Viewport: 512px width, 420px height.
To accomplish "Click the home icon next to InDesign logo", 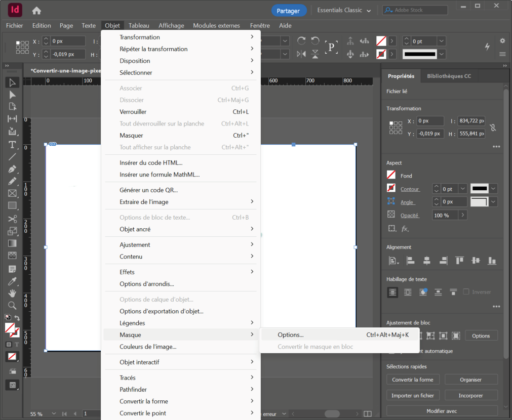I will 36,11.
